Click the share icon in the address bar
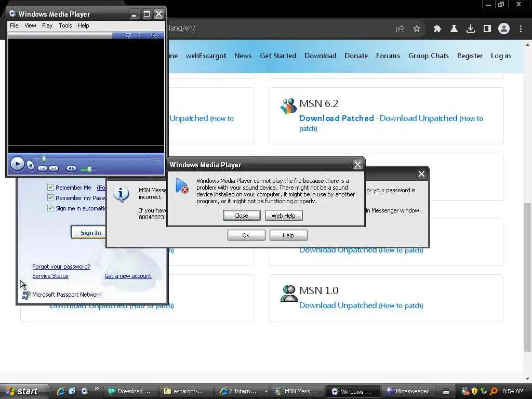This screenshot has height=399, width=532. (x=400, y=29)
